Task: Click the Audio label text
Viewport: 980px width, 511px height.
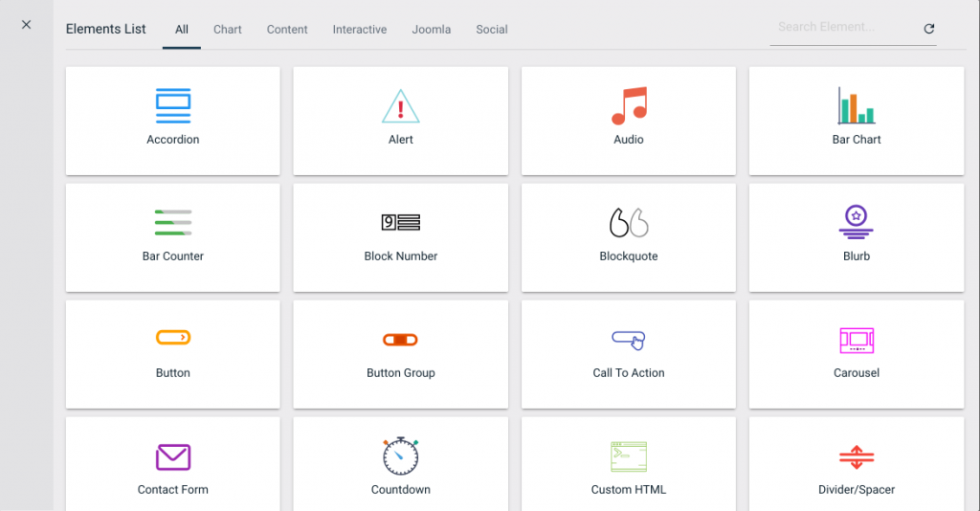Action: (629, 140)
